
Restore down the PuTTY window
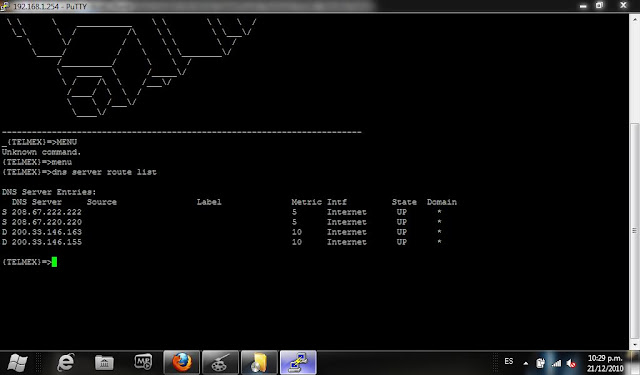pos(599,6)
